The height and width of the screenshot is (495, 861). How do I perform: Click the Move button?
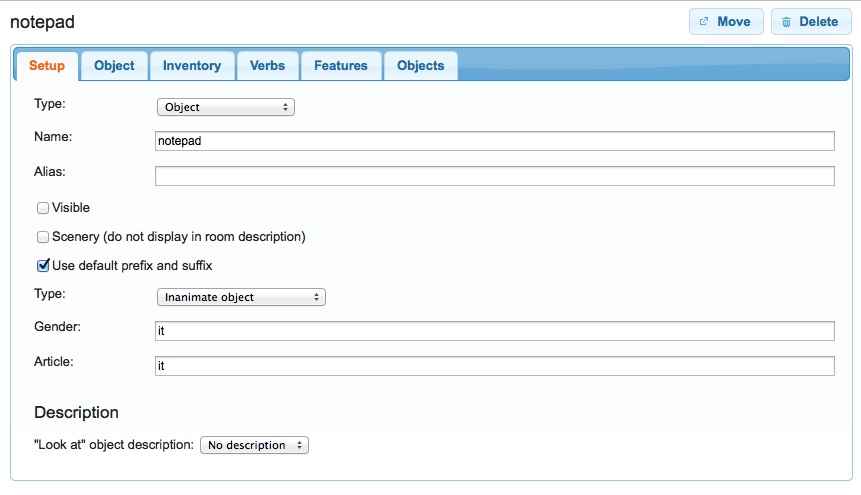[x=726, y=21]
